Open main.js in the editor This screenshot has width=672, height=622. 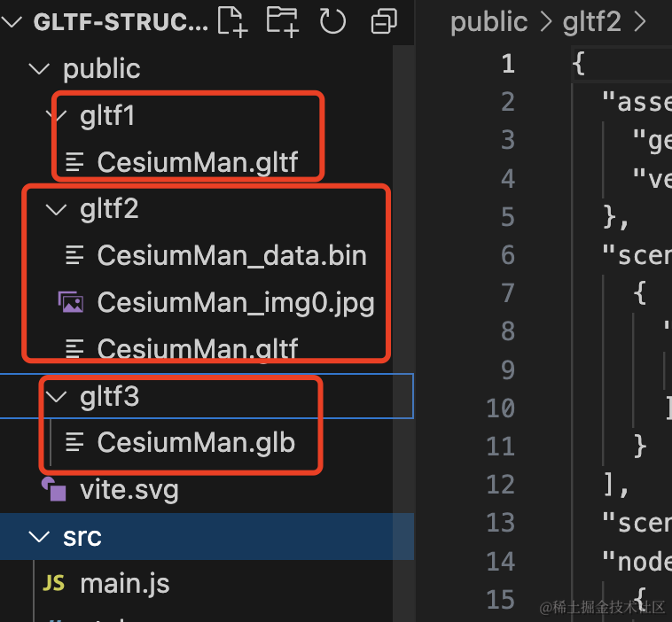pos(125,583)
